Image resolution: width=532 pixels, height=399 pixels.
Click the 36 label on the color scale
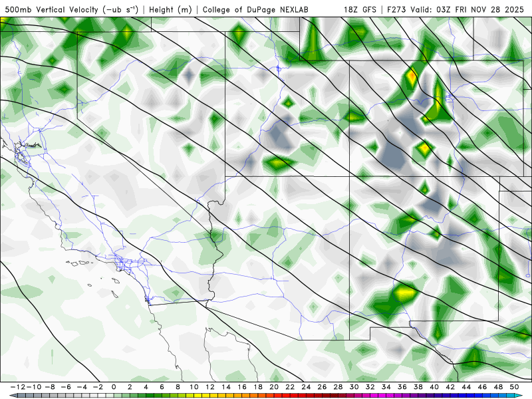(x=402, y=387)
